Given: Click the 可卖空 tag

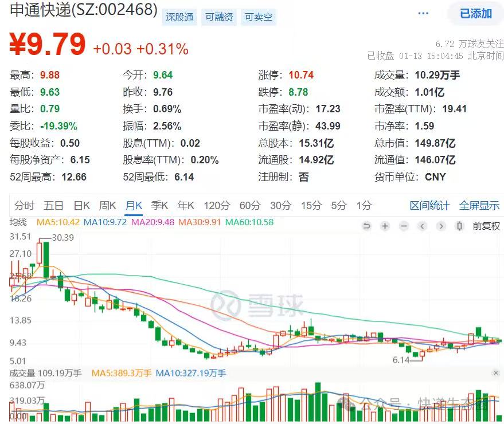Looking at the screenshot, I should 259,17.
